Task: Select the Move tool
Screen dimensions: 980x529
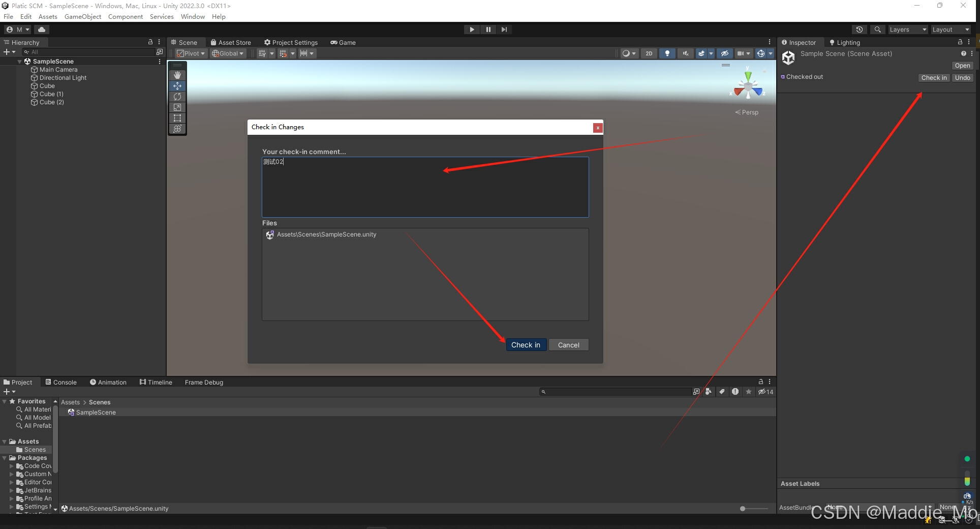Action: tap(177, 86)
